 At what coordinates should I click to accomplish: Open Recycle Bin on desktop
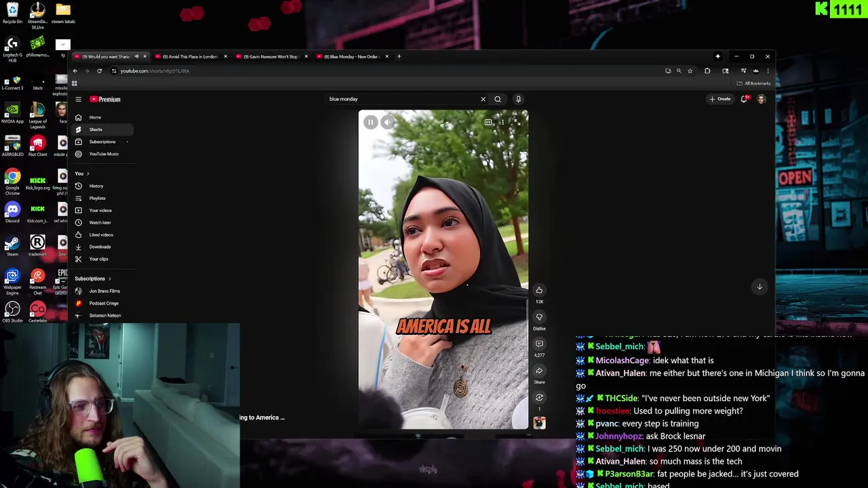click(12, 13)
